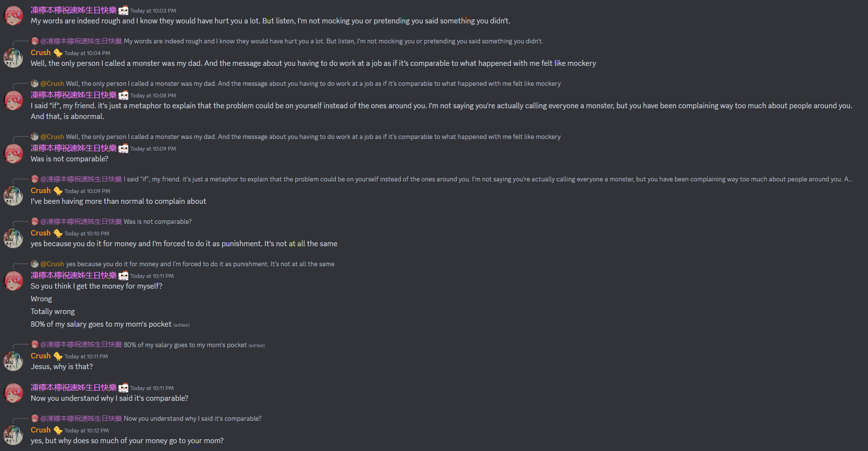868x451 pixels.
Task: Click duck badge beside Crush at 10:09 PM
Action: (x=58, y=191)
